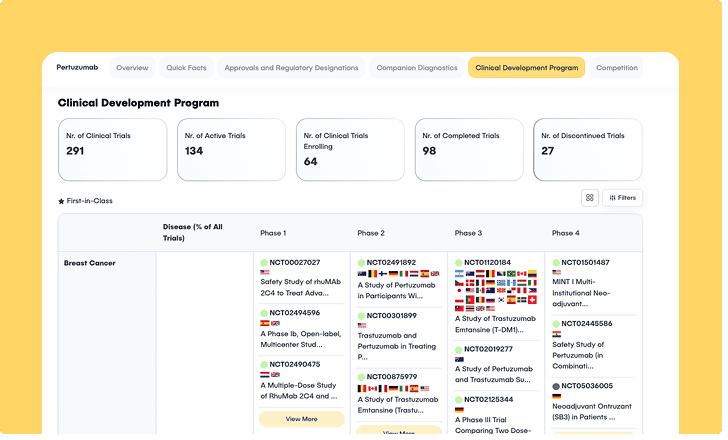This screenshot has width=728, height=440.
Task: Open Approvals and Regulatory Designations tab
Action: pyautogui.click(x=292, y=68)
